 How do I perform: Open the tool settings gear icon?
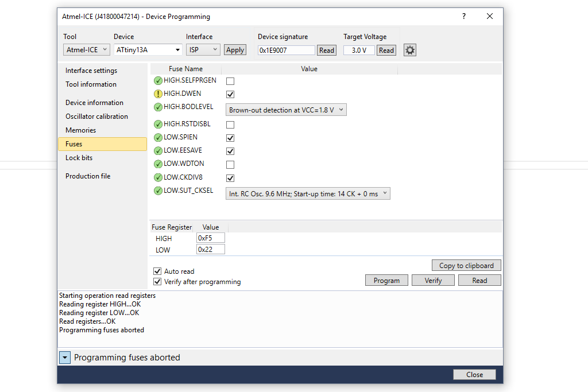tap(410, 50)
